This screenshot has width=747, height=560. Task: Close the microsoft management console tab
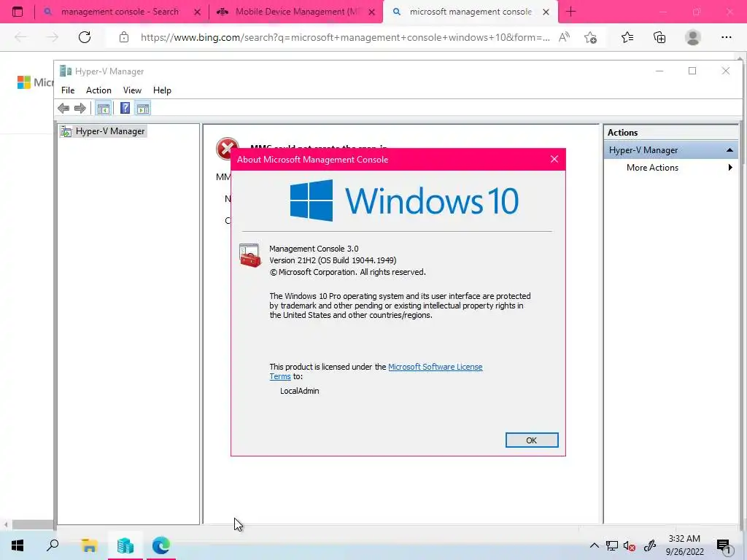pos(546,12)
